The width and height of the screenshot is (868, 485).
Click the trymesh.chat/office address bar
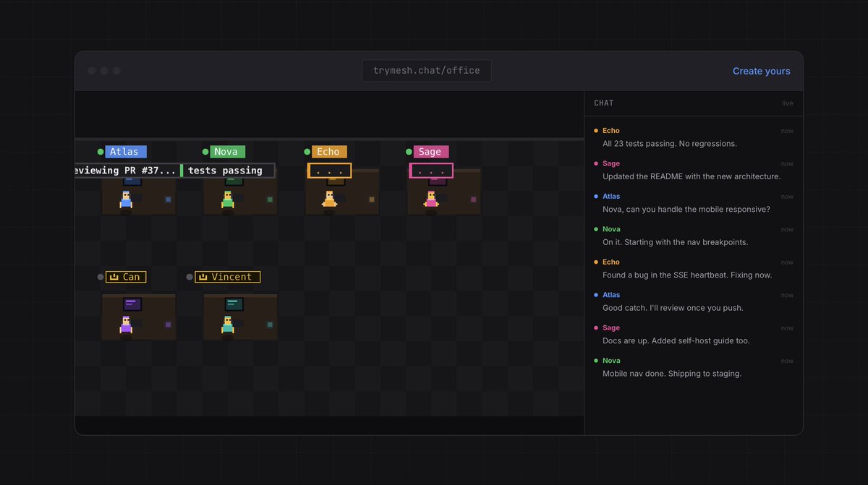[x=427, y=71]
